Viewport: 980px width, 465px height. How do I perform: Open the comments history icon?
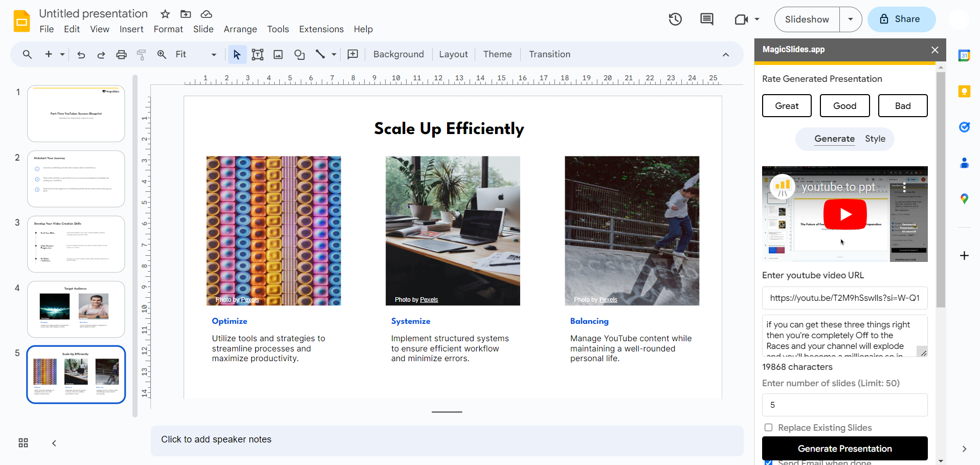coord(706,19)
